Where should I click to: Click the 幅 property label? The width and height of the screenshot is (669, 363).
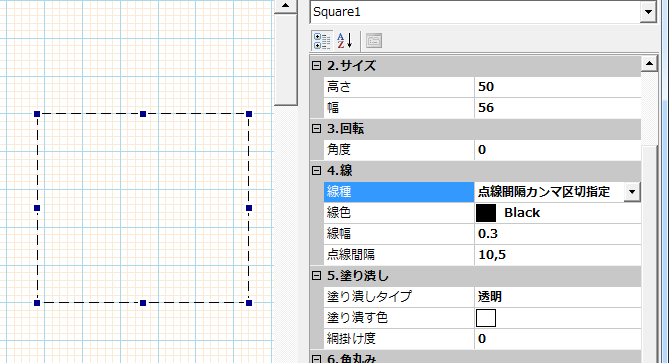point(333,107)
